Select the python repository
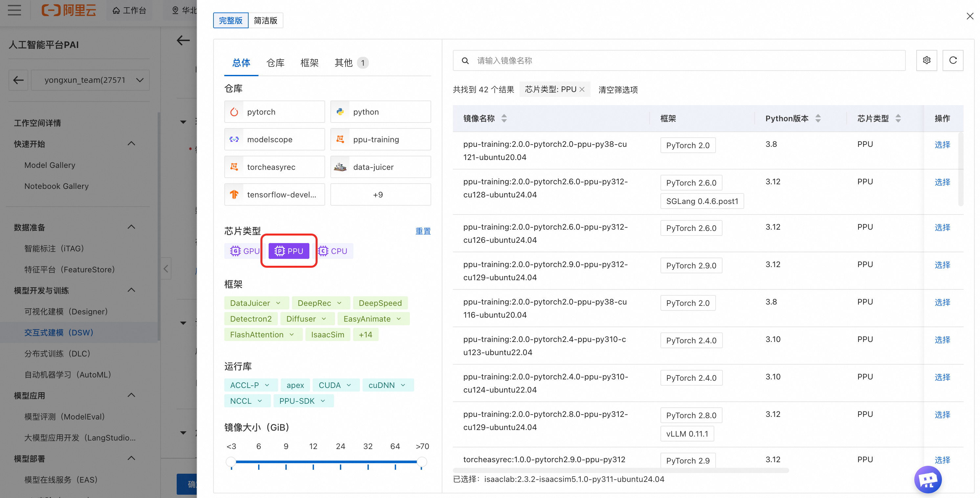 [x=380, y=112]
